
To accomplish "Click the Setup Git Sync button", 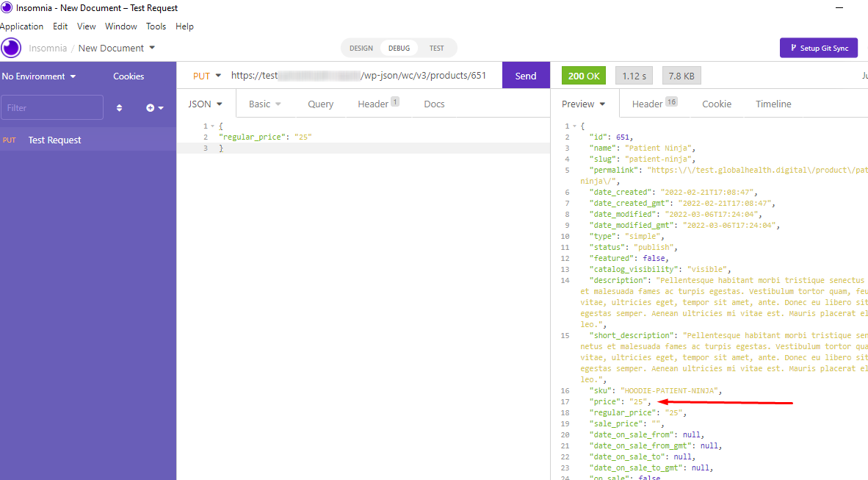I will (819, 47).
